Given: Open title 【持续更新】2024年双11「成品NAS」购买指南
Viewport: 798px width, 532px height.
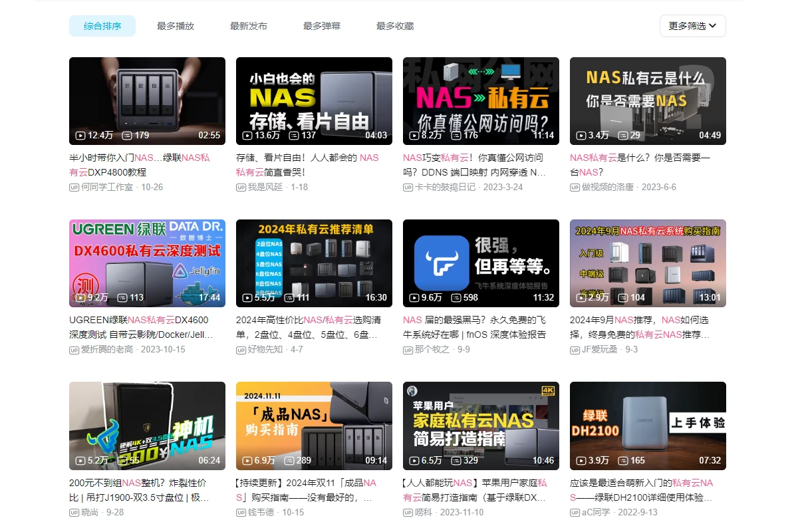Looking at the screenshot, I should point(307,489).
